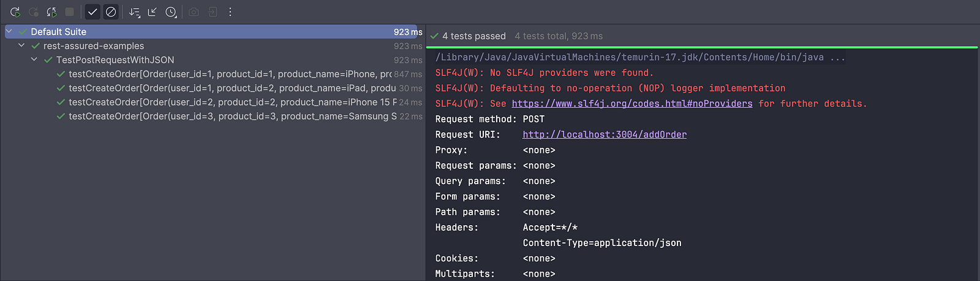The image size is (980, 281).
Task: Click the passed icon beside rest-assured-examples
Action: click(x=36, y=46)
